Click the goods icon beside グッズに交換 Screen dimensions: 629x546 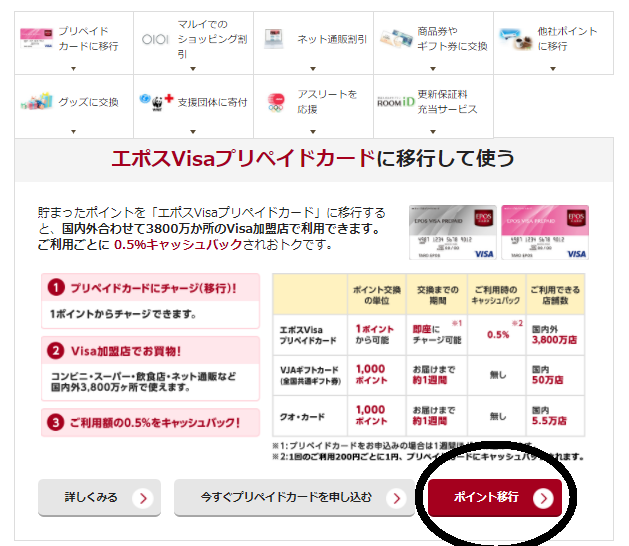point(37,101)
